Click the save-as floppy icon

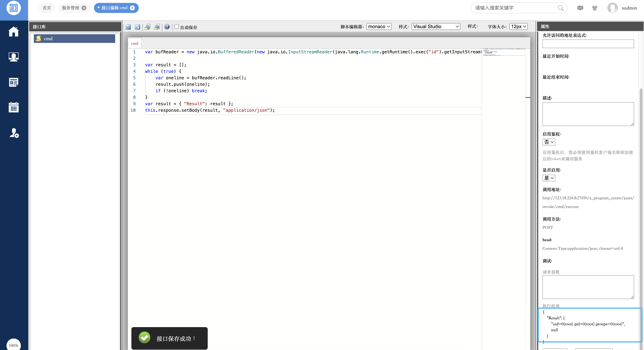[x=138, y=27]
